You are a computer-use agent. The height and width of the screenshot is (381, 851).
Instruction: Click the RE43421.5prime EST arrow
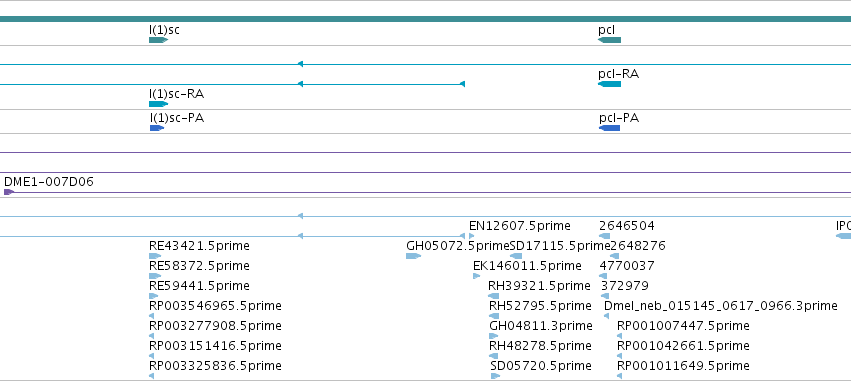point(155,256)
